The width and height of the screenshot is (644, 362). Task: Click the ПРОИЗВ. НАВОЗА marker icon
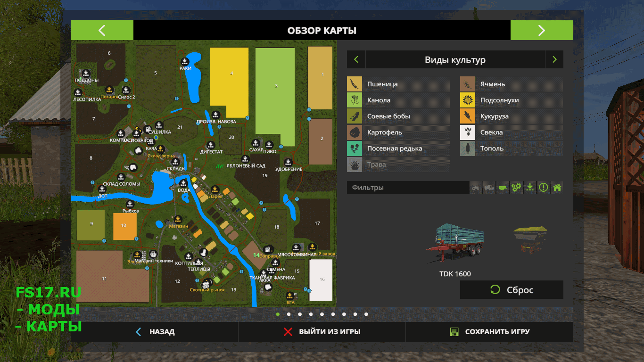(x=215, y=115)
